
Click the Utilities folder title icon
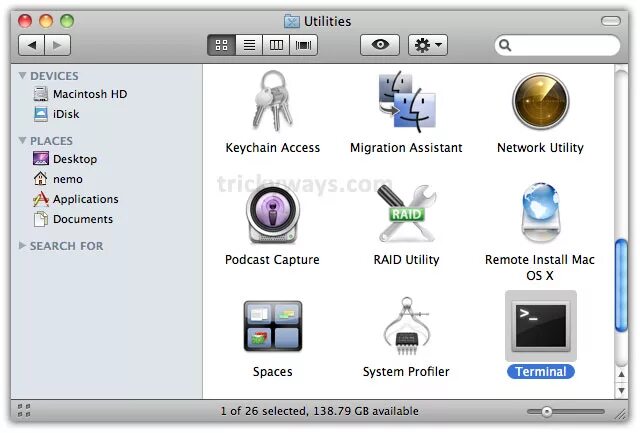pos(292,21)
